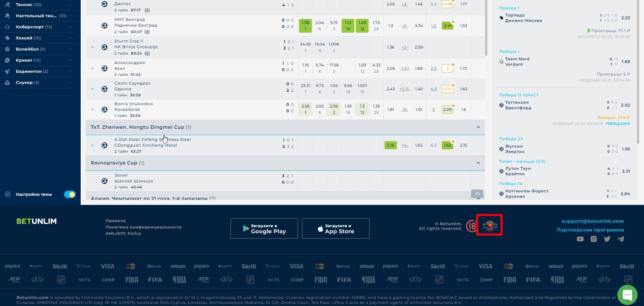Select 12 odds 1.45 ИМТ Белград match
Image resolution: width=644 pixels, height=306 pixels.
tap(362, 26)
